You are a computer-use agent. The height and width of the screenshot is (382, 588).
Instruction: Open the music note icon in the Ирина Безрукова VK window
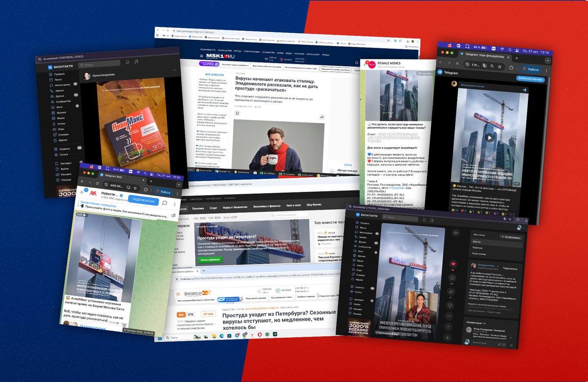pyautogui.click(x=136, y=62)
